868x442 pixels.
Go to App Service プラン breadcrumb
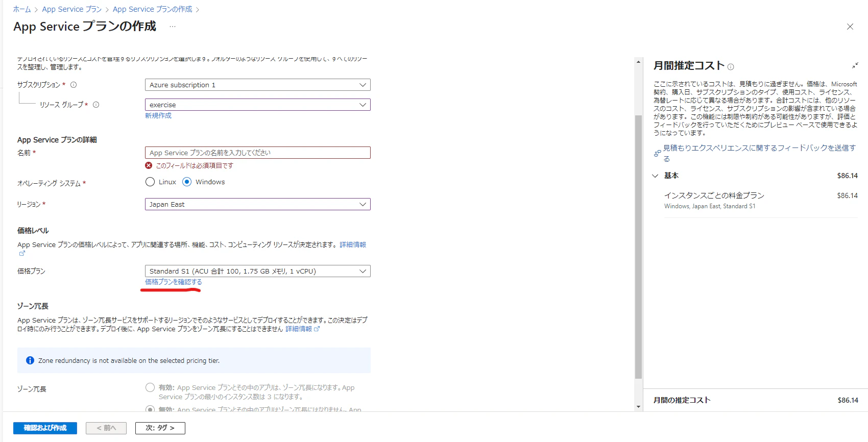(72, 9)
